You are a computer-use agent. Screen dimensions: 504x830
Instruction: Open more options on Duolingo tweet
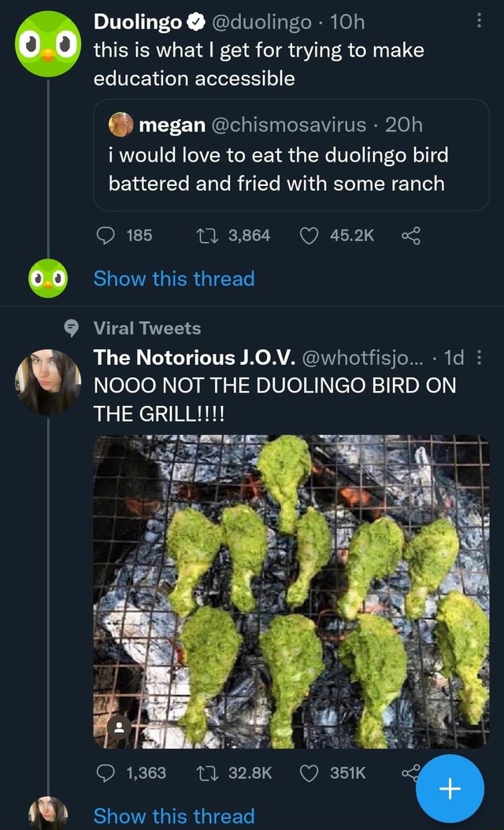[479, 21]
